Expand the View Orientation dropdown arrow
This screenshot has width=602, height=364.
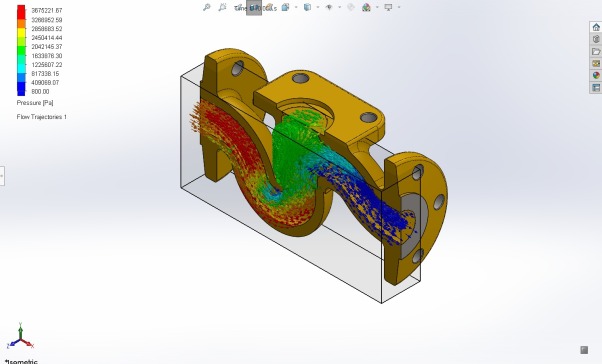[296, 7]
